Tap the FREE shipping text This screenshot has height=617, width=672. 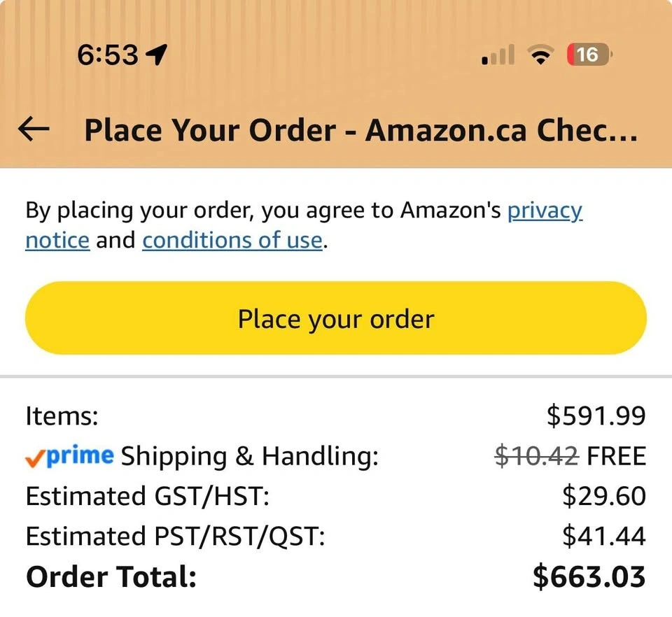[x=616, y=456]
